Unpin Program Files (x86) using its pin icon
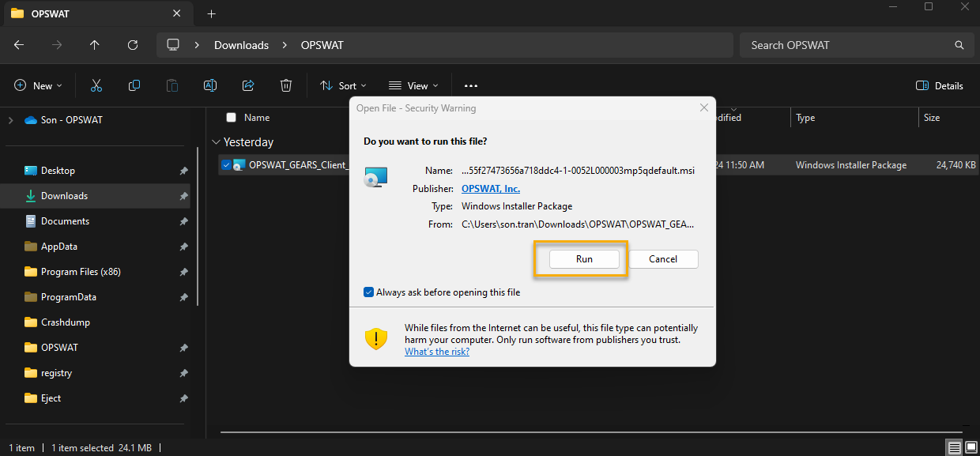The image size is (980, 456). tap(183, 272)
